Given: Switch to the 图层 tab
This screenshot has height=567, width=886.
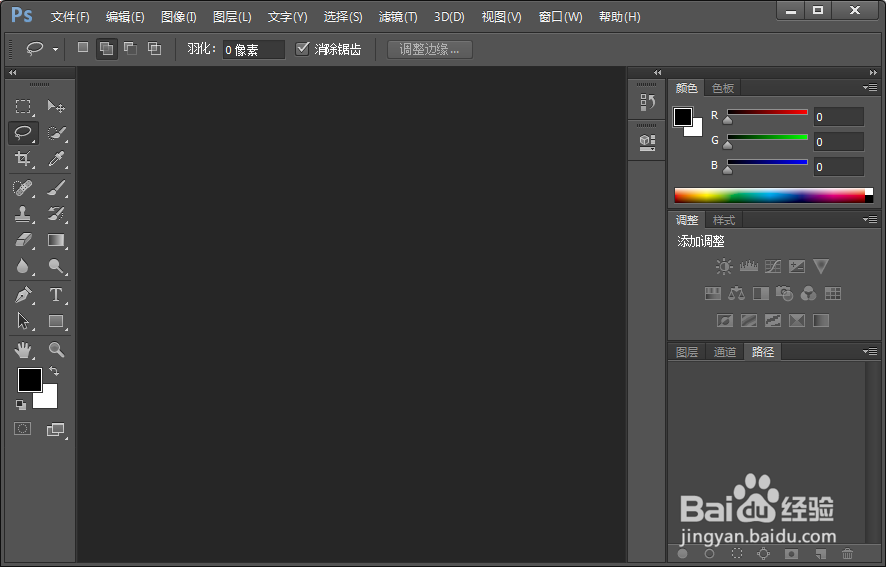Looking at the screenshot, I should pyautogui.click(x=687, y=352).
